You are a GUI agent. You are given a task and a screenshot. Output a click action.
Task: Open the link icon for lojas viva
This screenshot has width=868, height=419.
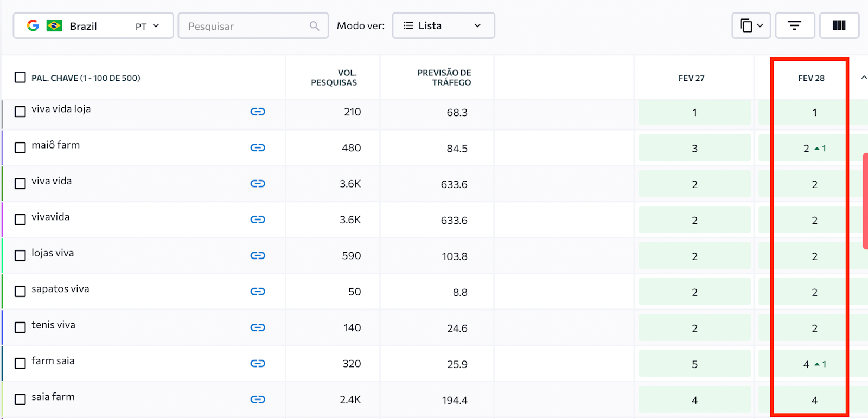[x=258, y=255]
